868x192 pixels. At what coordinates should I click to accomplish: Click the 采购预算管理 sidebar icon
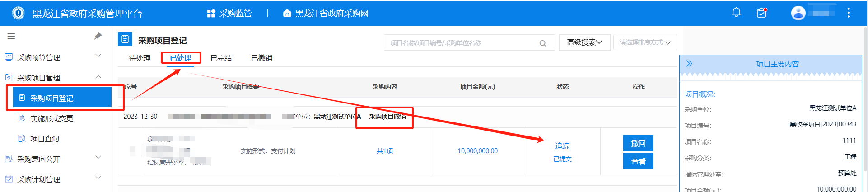pos(9,57)
